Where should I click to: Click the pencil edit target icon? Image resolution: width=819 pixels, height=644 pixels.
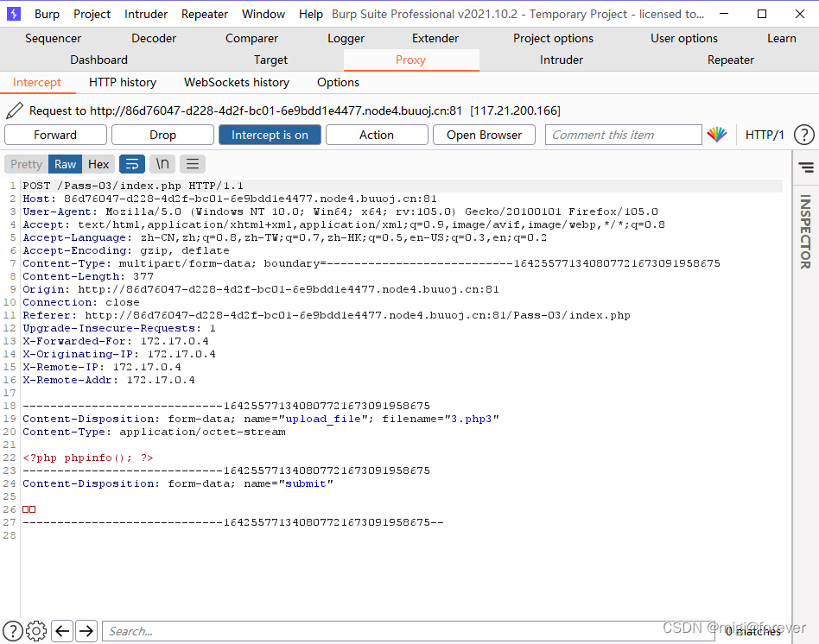coord(14,110)
